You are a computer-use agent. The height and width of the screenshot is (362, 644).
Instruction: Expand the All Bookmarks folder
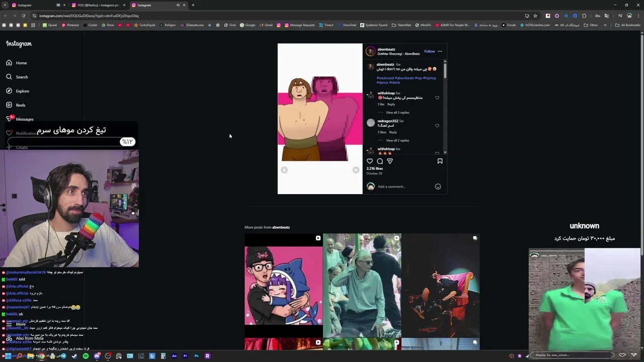628,25
